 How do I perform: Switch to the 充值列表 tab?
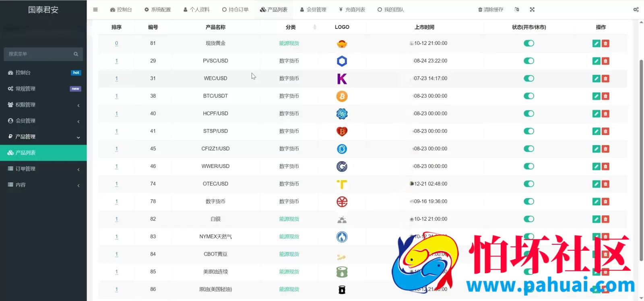(352, 10)
